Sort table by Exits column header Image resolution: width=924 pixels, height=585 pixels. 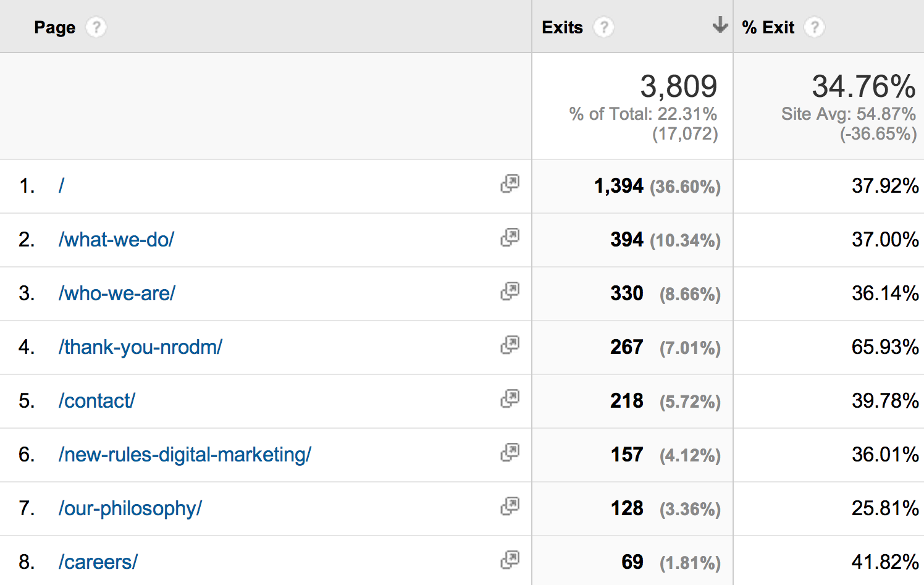(x=562, y=27)
